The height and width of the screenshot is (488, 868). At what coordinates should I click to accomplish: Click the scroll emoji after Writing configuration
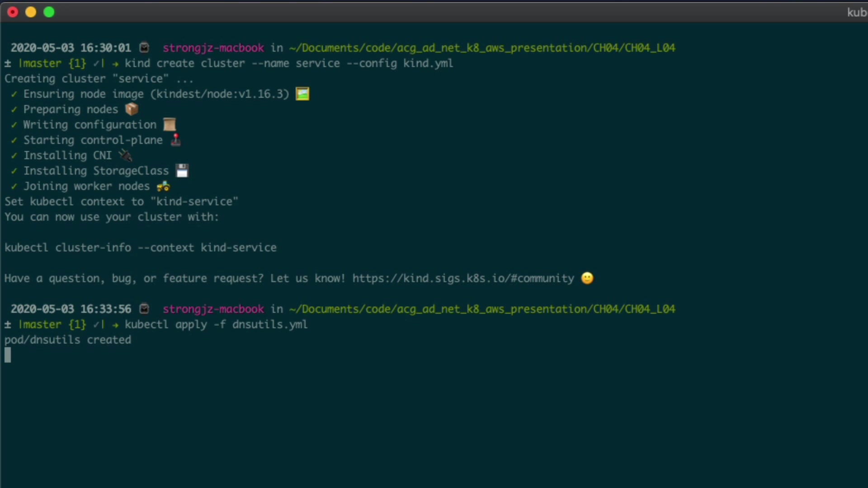point(170,124)
